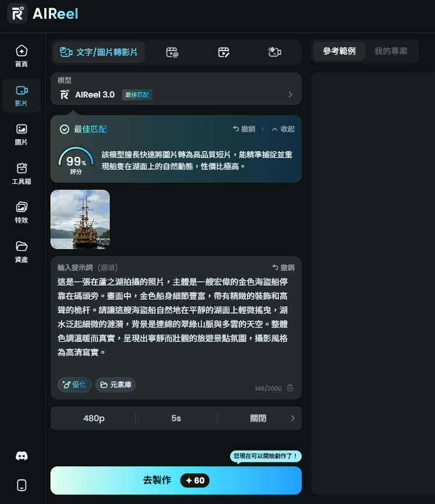The image size is (435, 504).
Task: Expand settings with the right chevron arrow
Action: [293, 418]
